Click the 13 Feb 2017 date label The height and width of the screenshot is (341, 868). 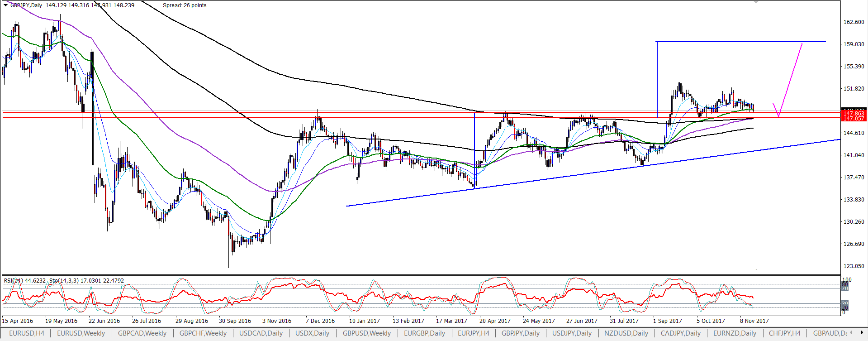408,321
